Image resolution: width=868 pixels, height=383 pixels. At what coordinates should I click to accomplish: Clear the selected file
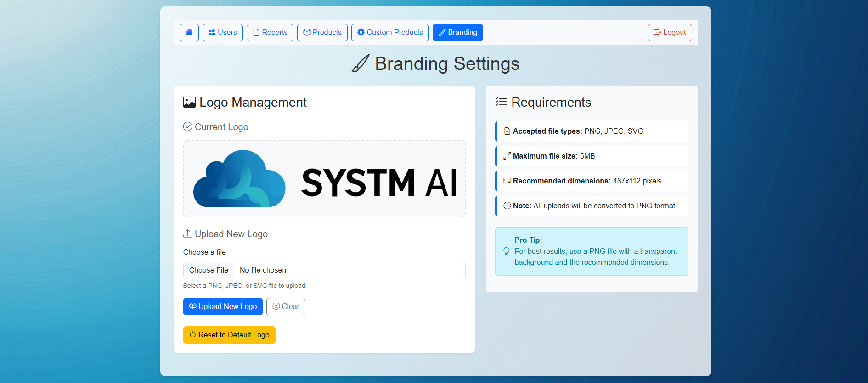[286, 307]
